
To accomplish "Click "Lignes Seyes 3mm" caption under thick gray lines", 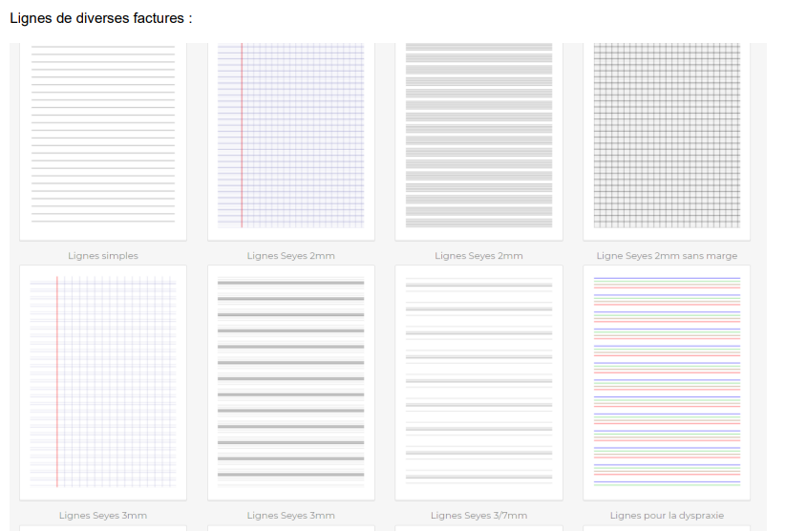I will click(291, 516).
